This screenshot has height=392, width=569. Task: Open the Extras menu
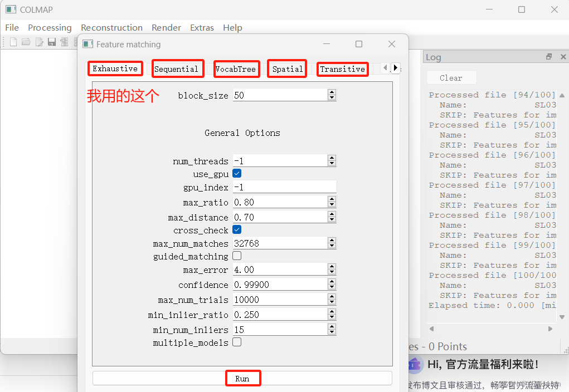202,27
